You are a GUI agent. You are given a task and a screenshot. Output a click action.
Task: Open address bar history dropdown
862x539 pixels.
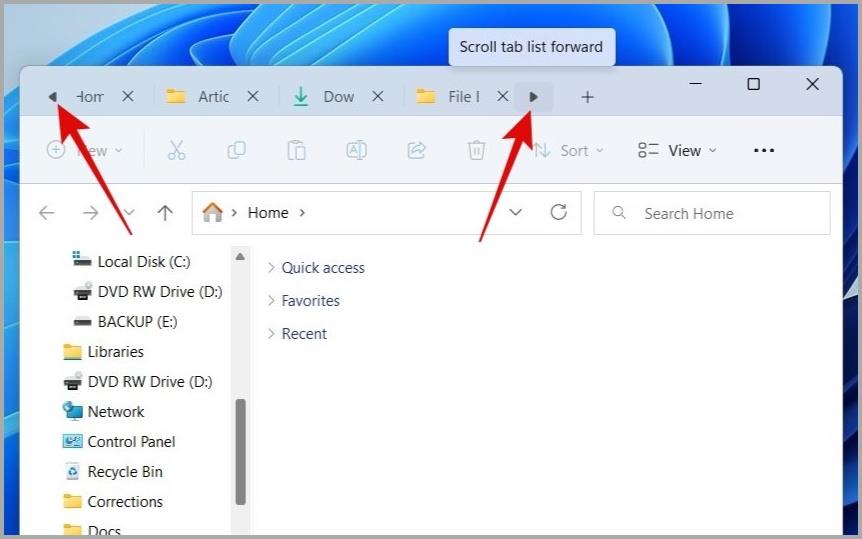pyautogui.click(x=515, y=212)
